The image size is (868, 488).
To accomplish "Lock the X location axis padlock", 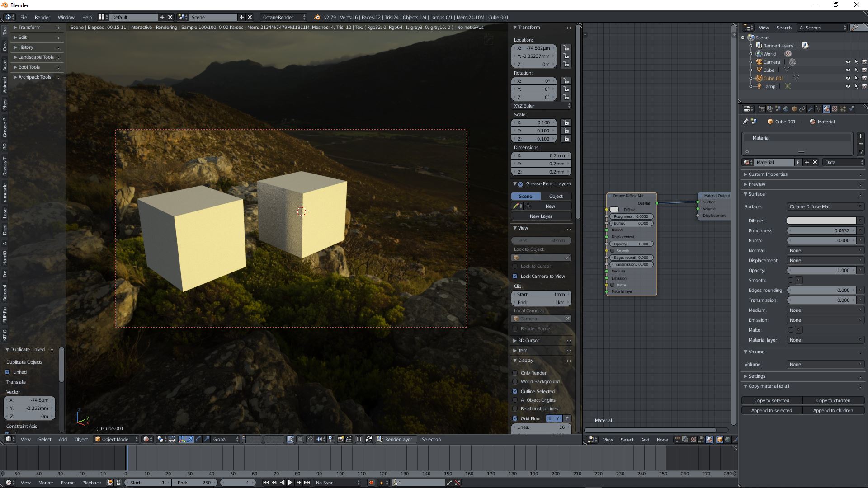I will point(566,48).
